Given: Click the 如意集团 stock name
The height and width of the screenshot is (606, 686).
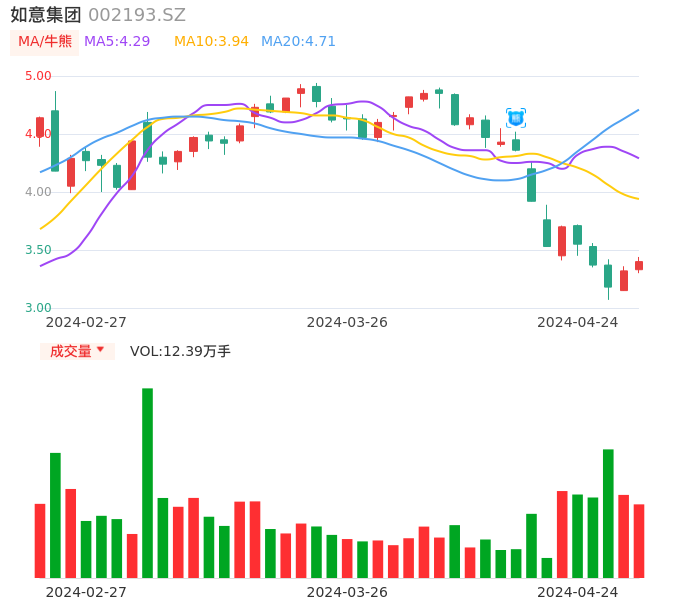Looking at the screenshot, I should (x=46, y=15).
